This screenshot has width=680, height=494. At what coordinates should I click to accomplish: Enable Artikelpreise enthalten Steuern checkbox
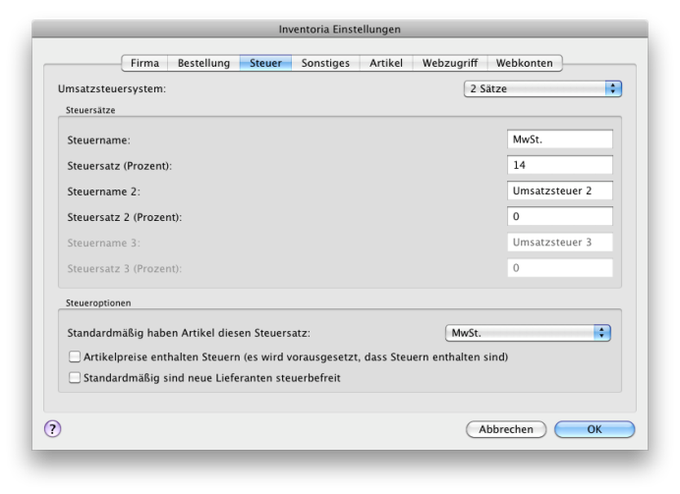[75, 357]
